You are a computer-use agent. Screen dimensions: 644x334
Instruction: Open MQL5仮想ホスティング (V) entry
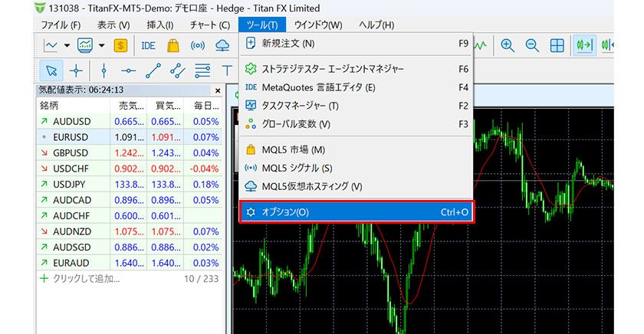click(356, 187)
